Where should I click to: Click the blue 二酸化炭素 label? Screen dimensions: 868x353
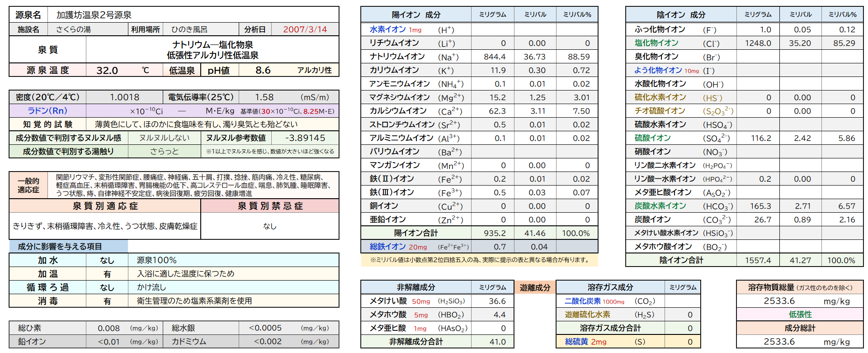click(582, 301)
